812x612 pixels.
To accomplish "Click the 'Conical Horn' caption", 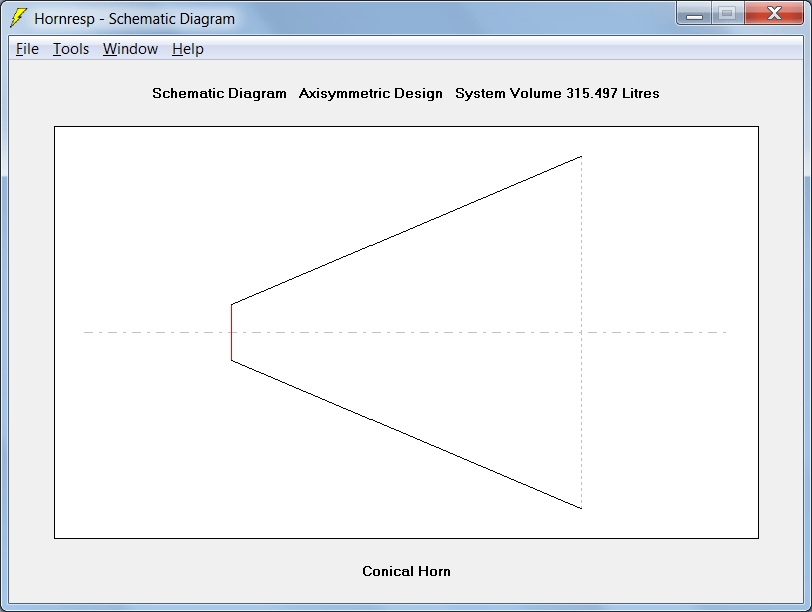I will click(407, 571).
